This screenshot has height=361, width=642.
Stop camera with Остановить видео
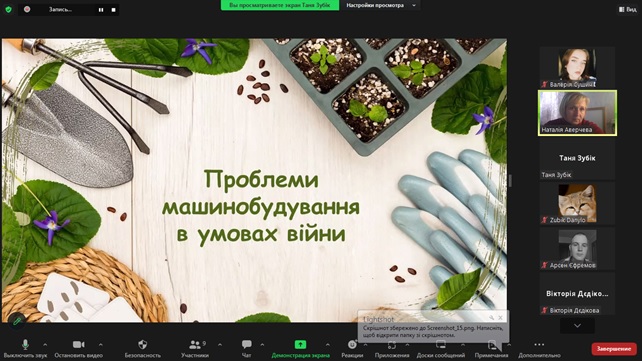tap(79, 349)
